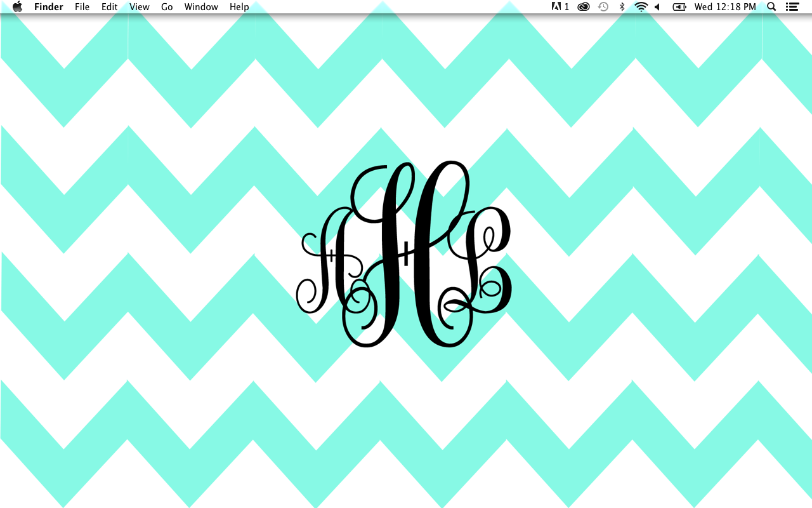Open the Window menu
The image size is (812, 508).
click(x=201, y=6)
